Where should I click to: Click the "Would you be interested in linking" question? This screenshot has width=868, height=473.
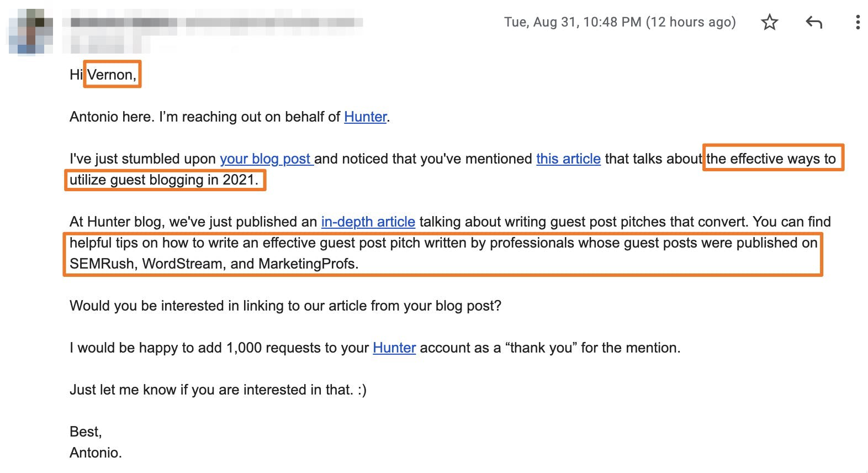pyautogui.click(x=285, y=306)
